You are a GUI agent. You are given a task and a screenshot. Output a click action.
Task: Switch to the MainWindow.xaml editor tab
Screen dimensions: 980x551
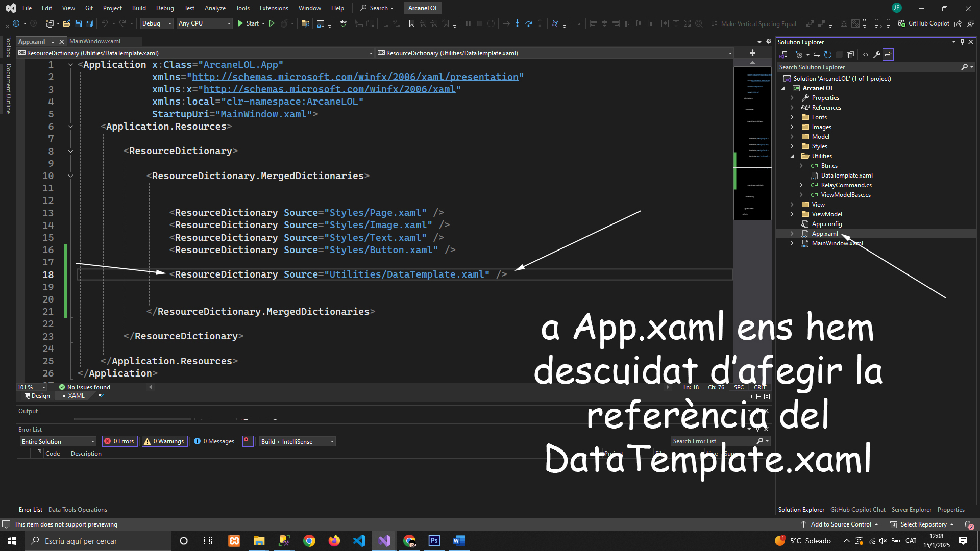95,41
